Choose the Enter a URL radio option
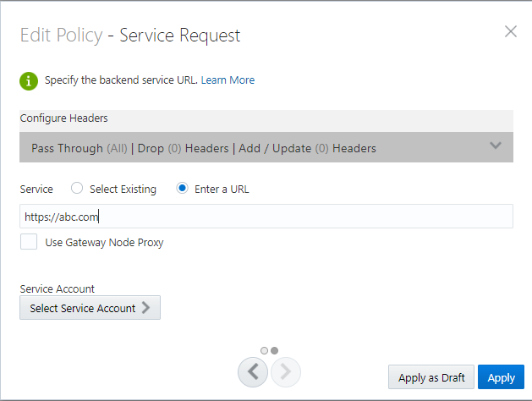Viewport: 532px width, 401px height. tap(182, 190)
